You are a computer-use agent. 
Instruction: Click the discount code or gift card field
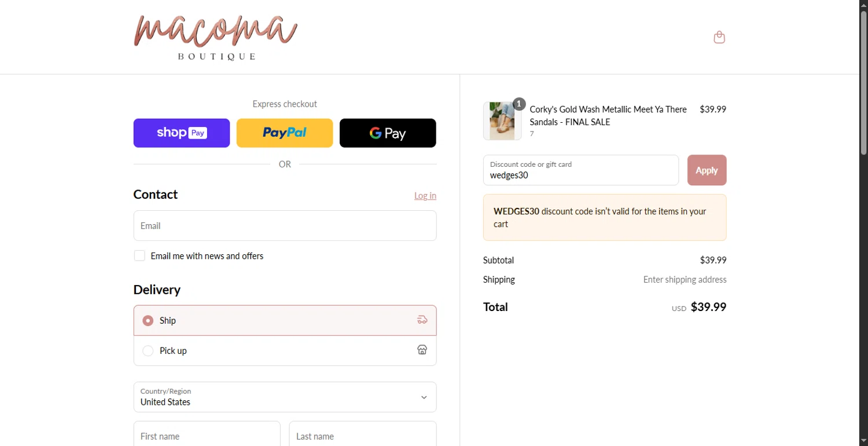click(581, 170)
